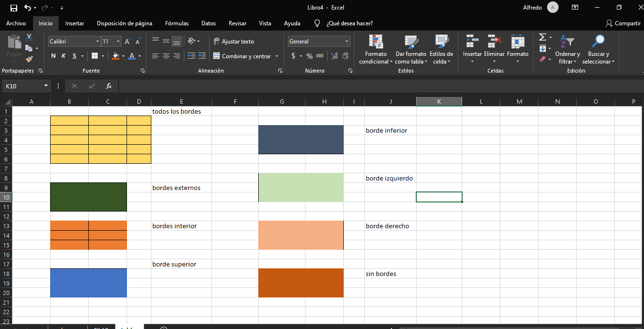Click the Increase font size icon
644x329 pixels.
pyautogui.click(x=127, y=42)
